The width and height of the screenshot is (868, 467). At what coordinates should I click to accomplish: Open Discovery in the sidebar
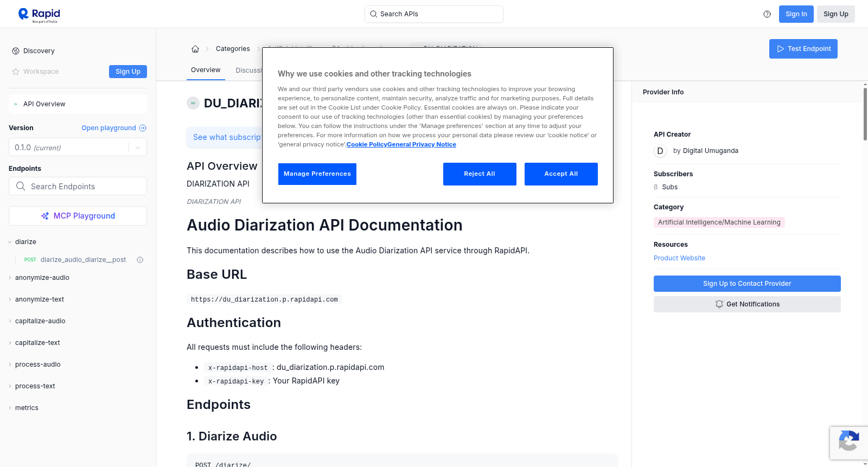tap(39, 51)
